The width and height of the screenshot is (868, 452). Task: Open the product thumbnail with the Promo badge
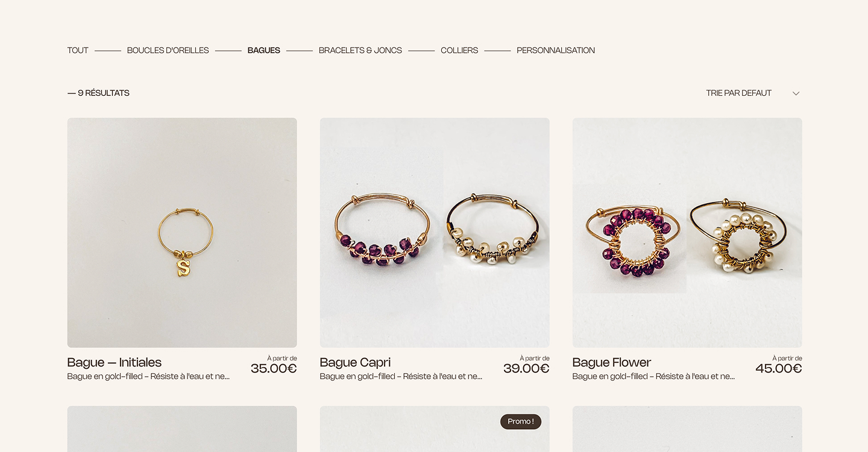pos(435,429)
